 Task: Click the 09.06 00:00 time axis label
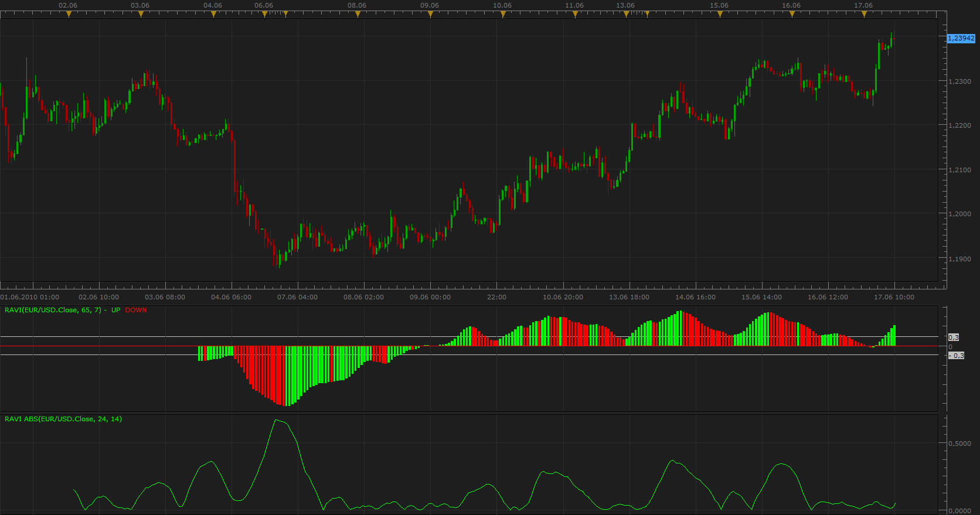click(430, 297)
